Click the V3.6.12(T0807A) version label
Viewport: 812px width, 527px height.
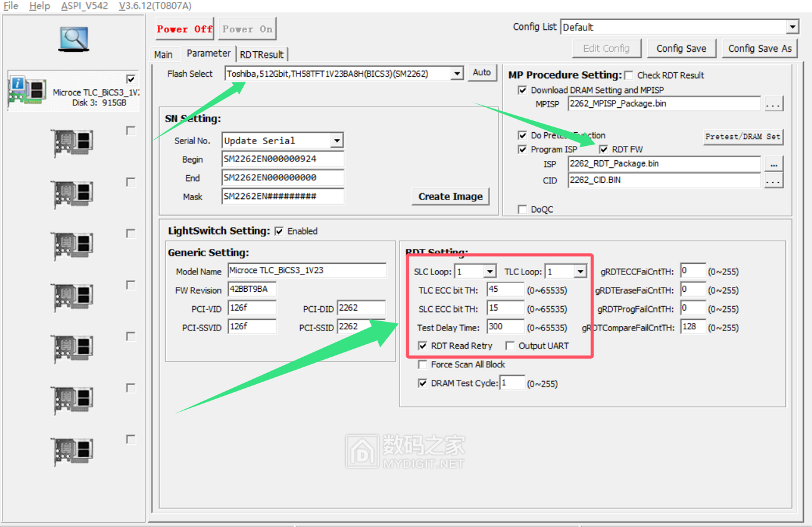click(155, 6)
